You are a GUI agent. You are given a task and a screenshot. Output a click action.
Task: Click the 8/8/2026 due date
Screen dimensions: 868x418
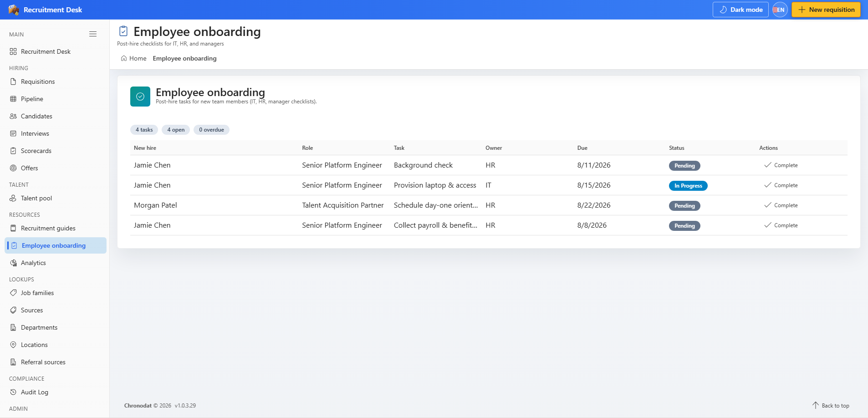click(592, 225)
